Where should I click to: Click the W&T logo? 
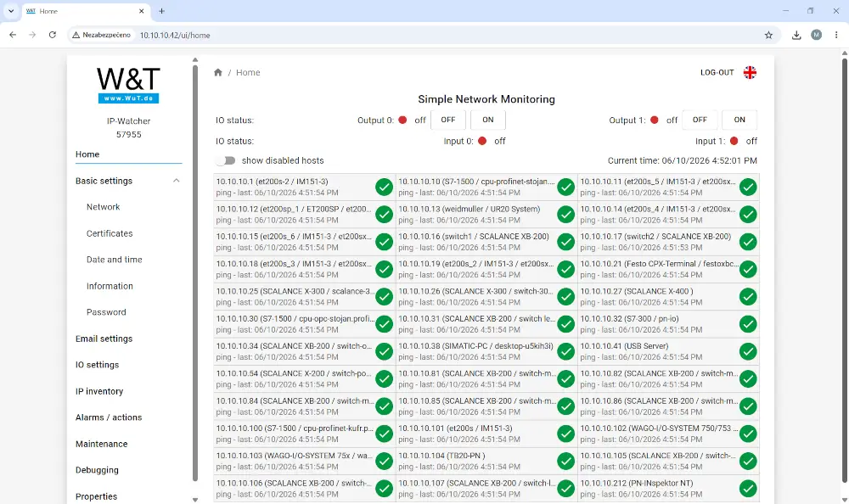[128, 86]
